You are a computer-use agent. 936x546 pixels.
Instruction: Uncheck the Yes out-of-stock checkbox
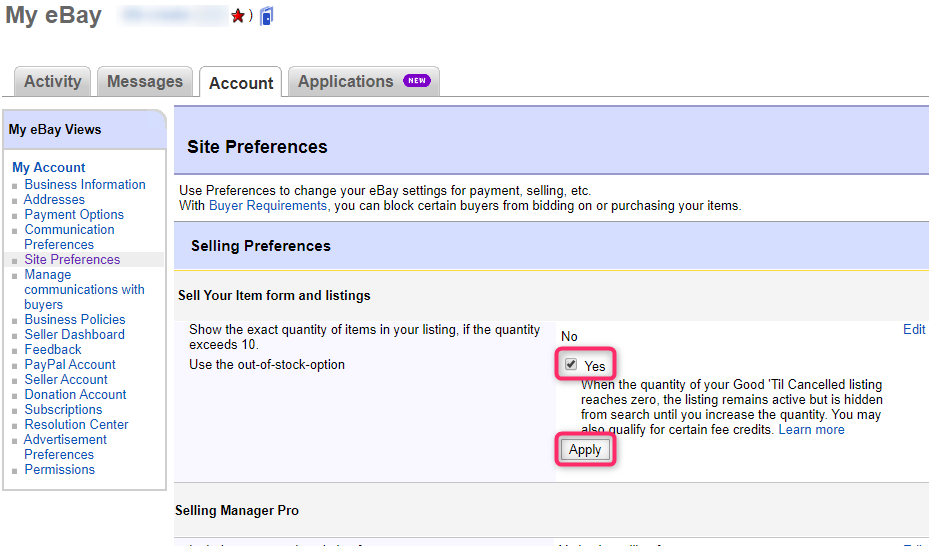tap(571, 365)
